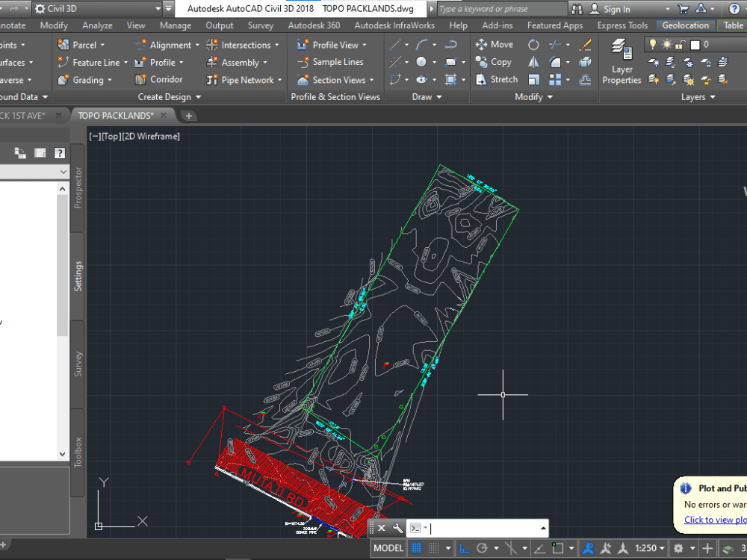Expand the Section Views dropdown
747x560 pixels.
(x=371, y=80)
